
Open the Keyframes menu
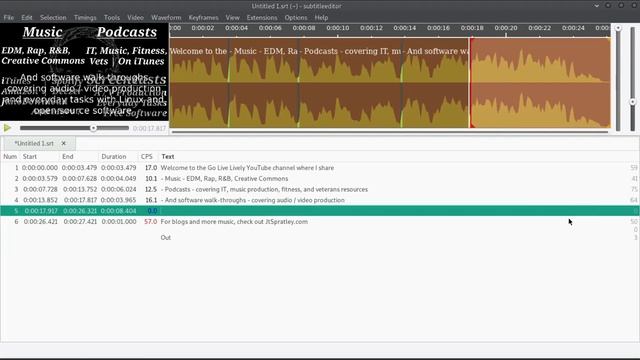click(203, 18)
